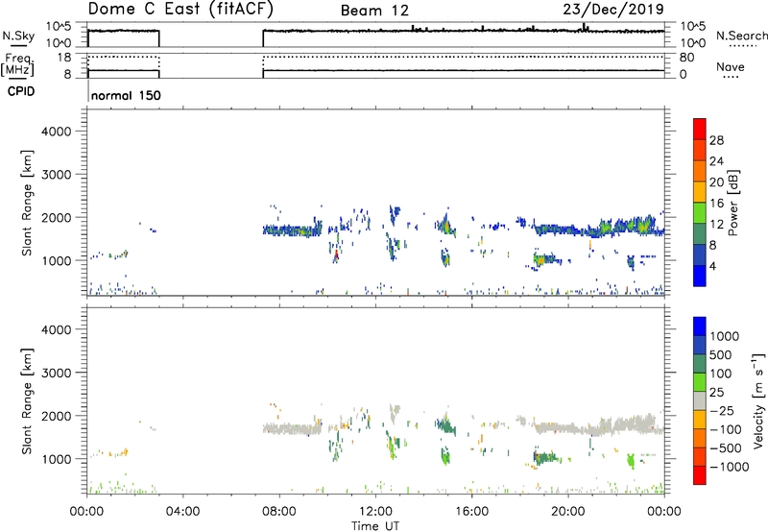The width and height of the screenshot is (768, 532).
Task: Click the '2000' tick on velocity panel
Action: 56,416
